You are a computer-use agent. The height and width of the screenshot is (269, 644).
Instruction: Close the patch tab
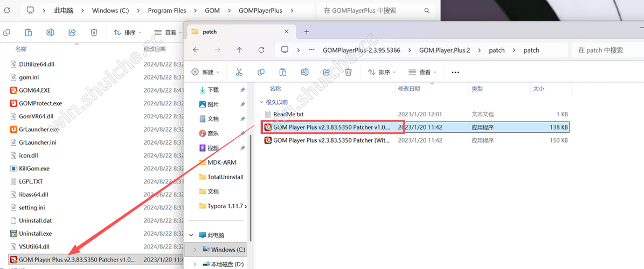[x=286, y=32]
